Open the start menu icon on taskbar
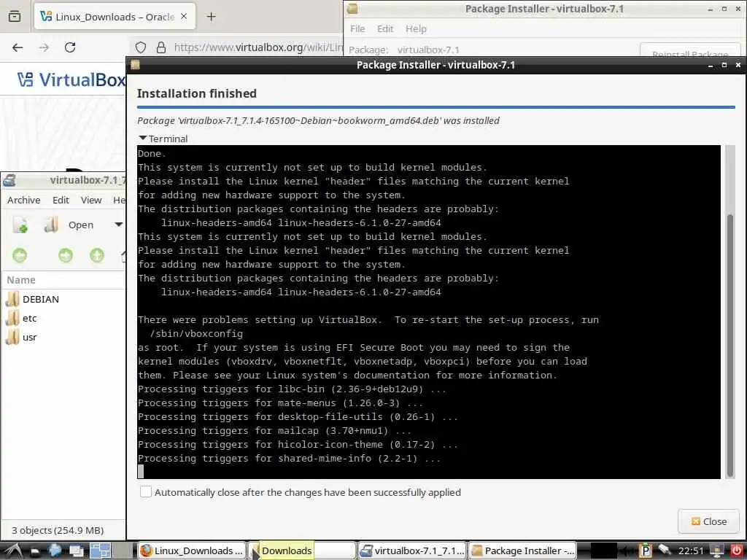The image size is (747, 560). point(13,551)
